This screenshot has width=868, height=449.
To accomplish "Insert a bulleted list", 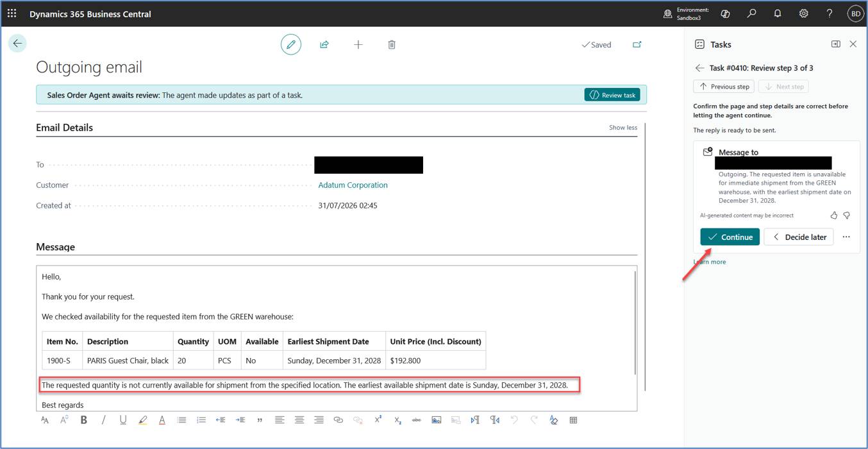I will (x=181, y=420).
